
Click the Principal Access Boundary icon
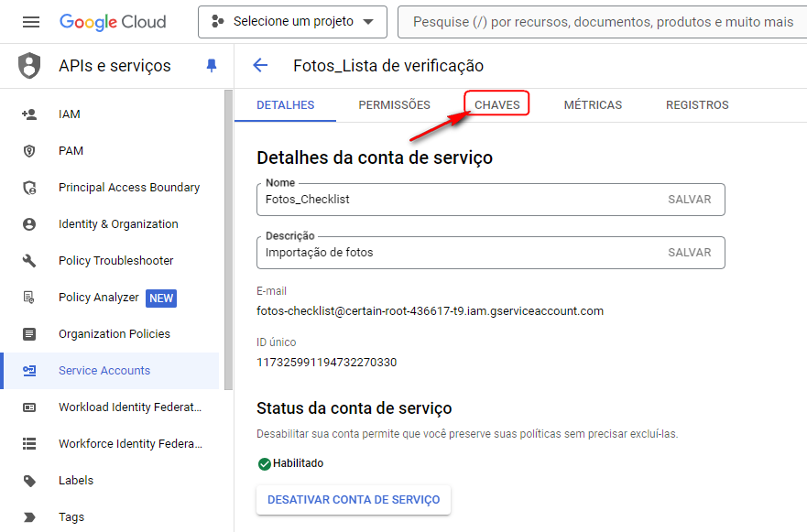29,188
